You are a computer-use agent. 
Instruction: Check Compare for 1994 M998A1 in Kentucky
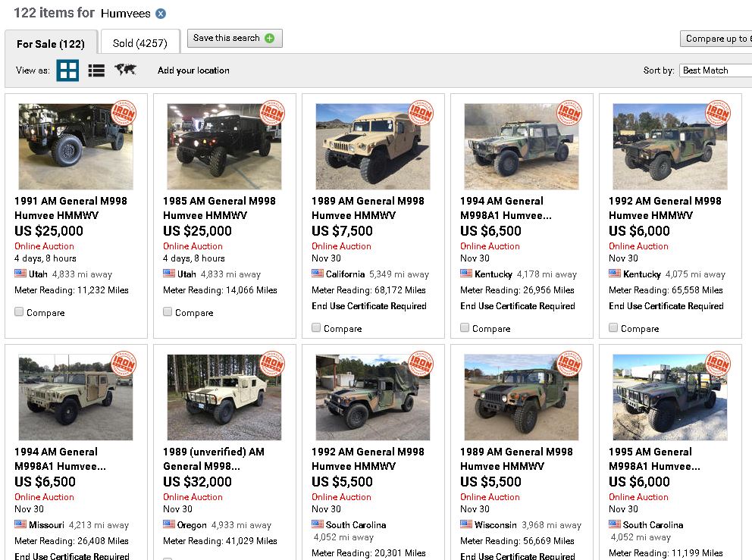point(465,327)
